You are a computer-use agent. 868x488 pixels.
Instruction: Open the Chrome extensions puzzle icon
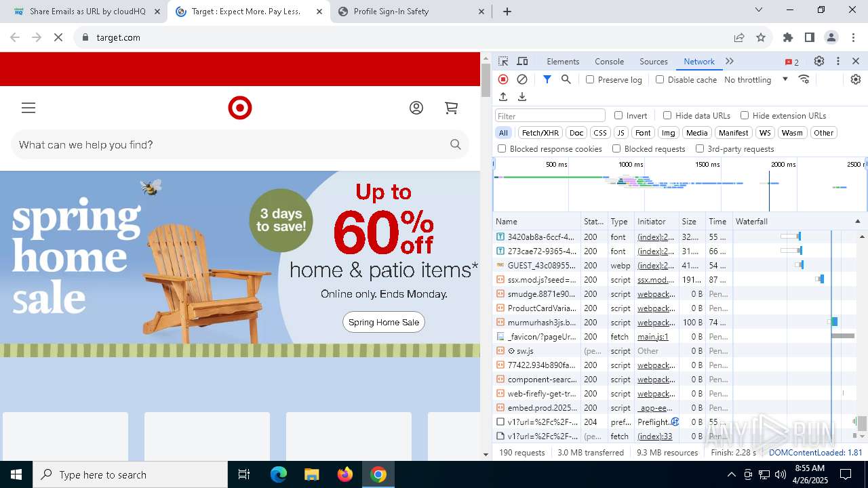click(x=788, y=37)
